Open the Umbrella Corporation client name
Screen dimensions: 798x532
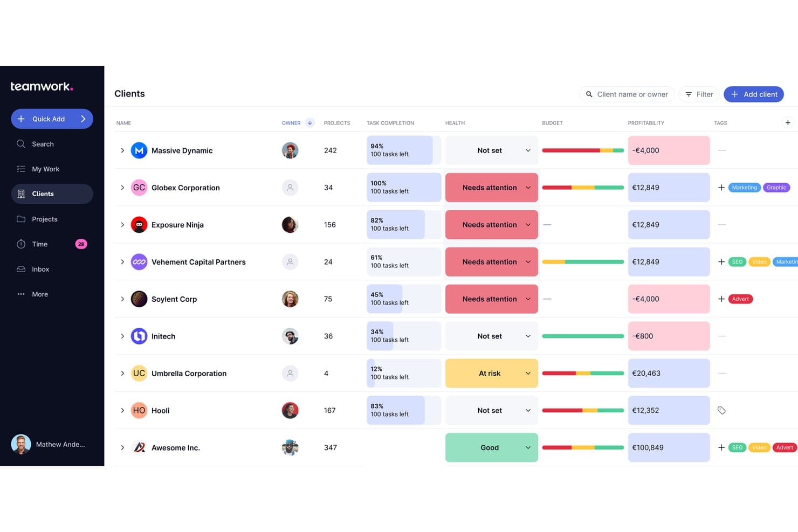tap(189, 374)
